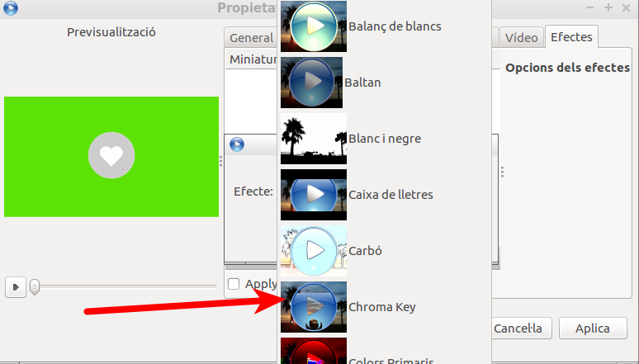Click the heart icon in green preview
639x364 pixels.
pos(111,155)
